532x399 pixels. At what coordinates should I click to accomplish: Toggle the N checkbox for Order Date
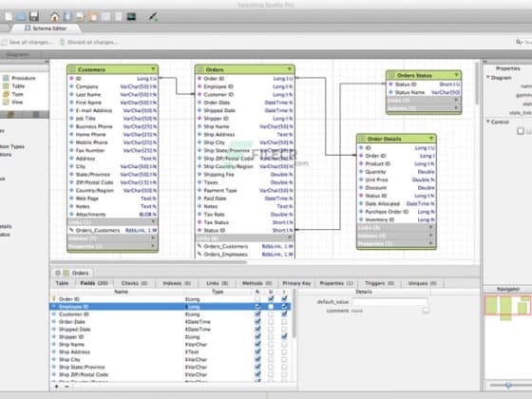click(x=257, y=322)
